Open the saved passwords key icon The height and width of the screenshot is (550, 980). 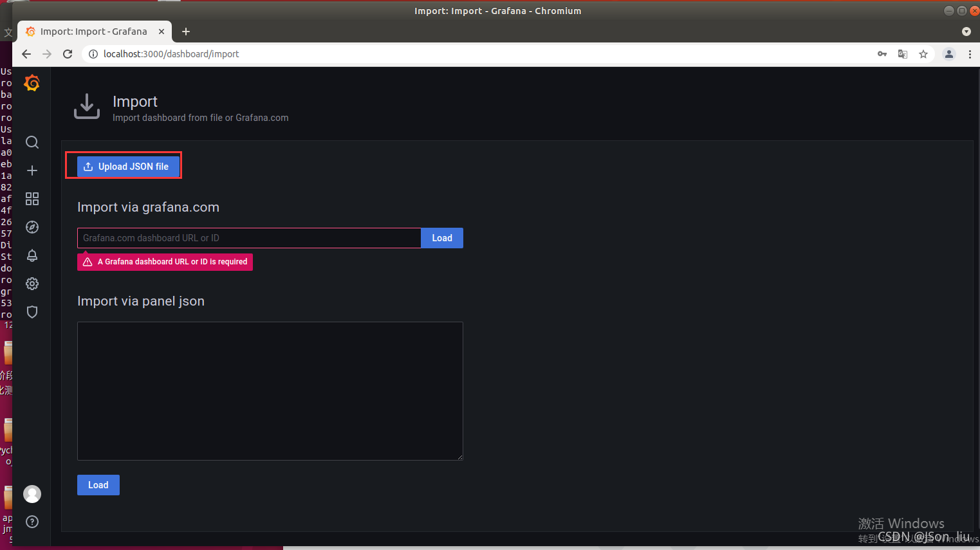(x=882, y=54)
